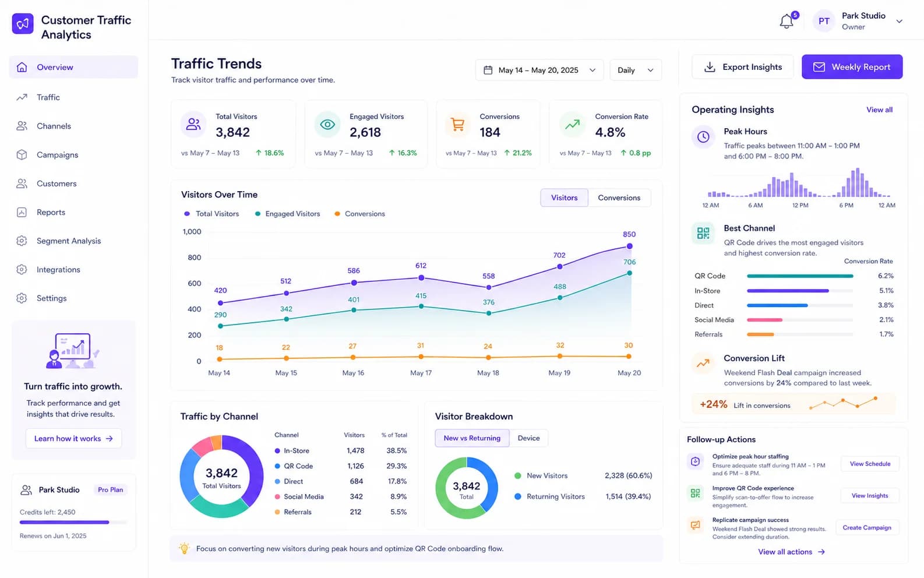Click the Total Visitors people icon
The image size is (924, 578).
pos(193,124)
